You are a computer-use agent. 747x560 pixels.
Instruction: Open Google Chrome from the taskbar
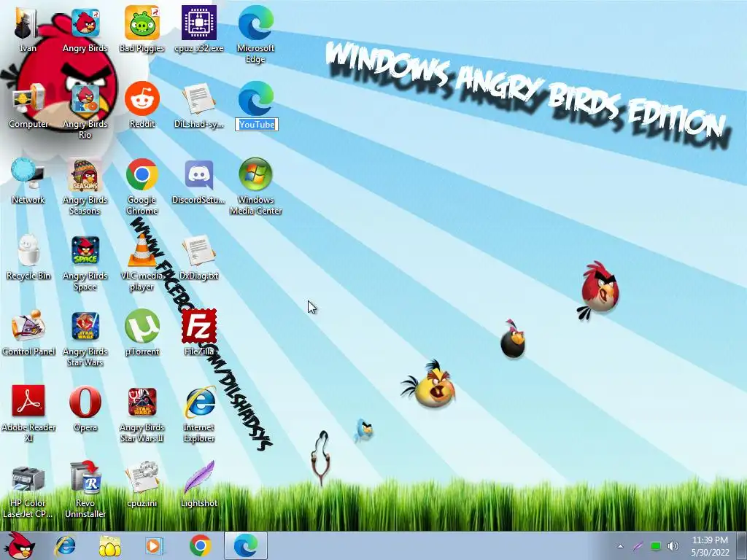(x=200, y=545)
